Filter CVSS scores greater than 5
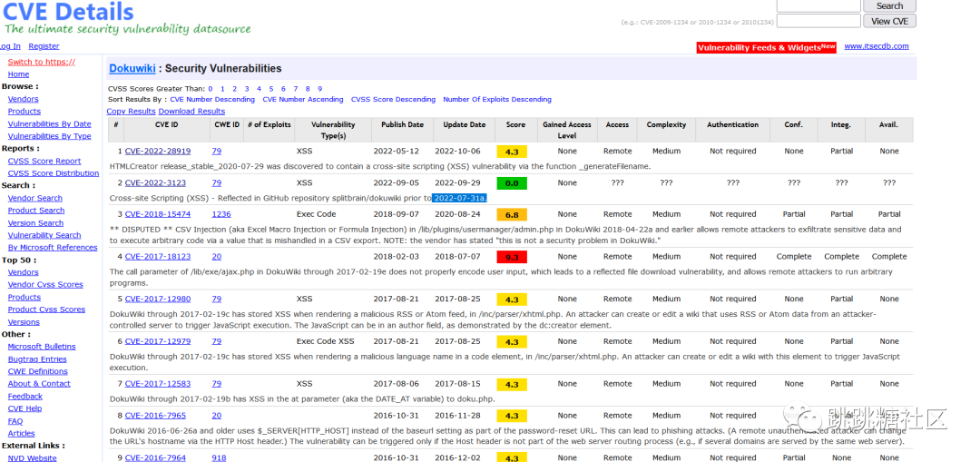 tap(271, 89)
